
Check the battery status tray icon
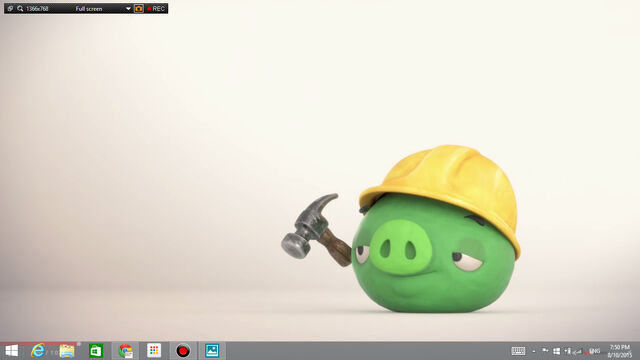567,351
